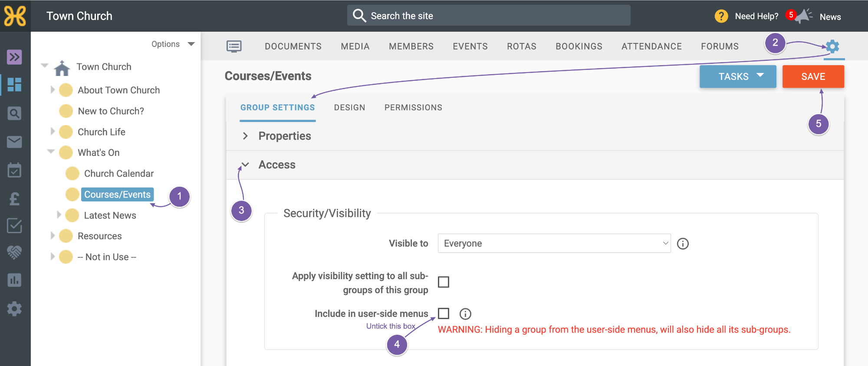This screenshot has height=366, width=868.
Task: Open the Visible to dropdown
Action: click(554, 243)
